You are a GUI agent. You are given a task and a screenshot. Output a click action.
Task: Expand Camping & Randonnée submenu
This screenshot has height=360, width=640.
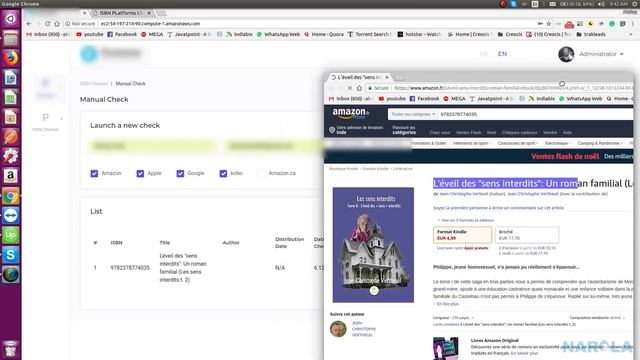pos(600,143)
